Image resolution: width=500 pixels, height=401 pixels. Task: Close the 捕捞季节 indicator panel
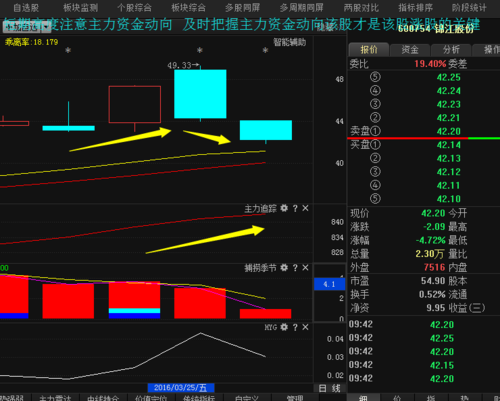pos(305,268)
